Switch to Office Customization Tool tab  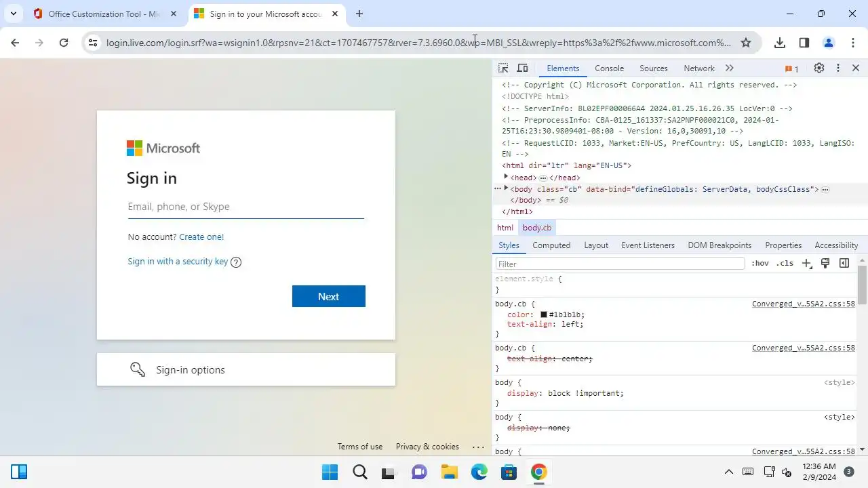tap(104, 14)
